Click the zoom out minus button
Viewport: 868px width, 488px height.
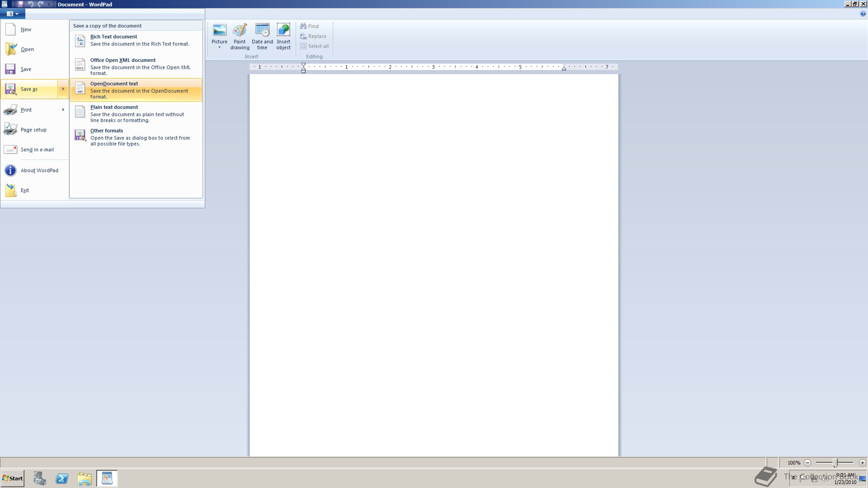click(807, 463)
